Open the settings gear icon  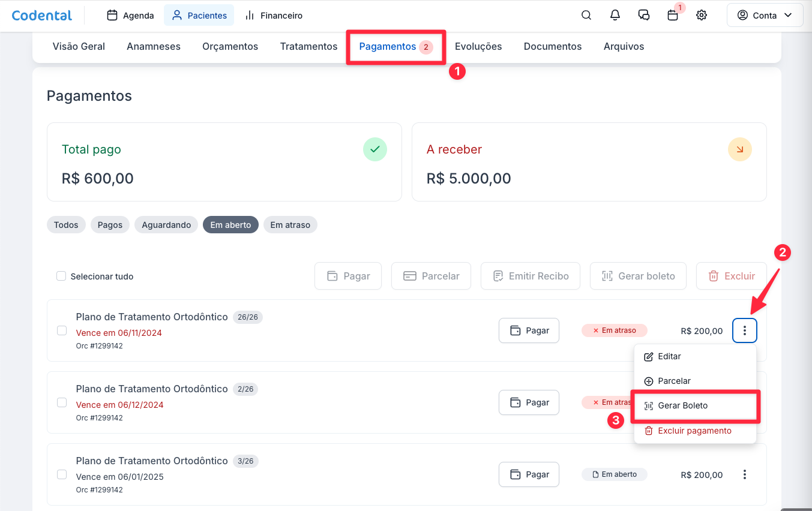point(702,16)
